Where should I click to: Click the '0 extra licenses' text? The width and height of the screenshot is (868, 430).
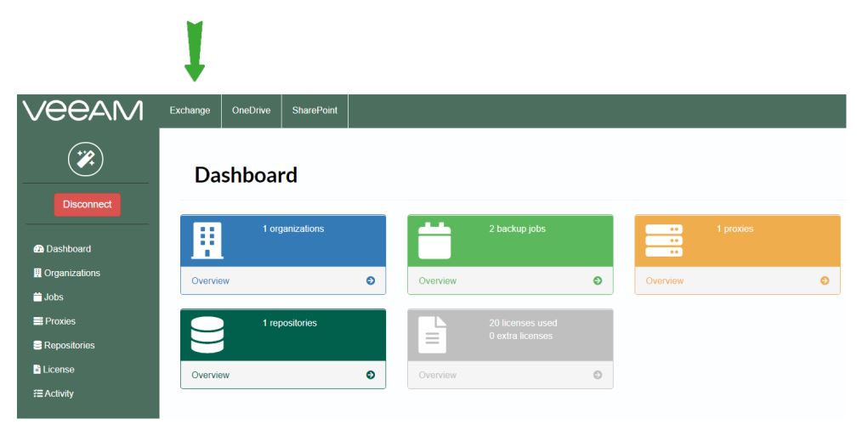tap(520, 336)
